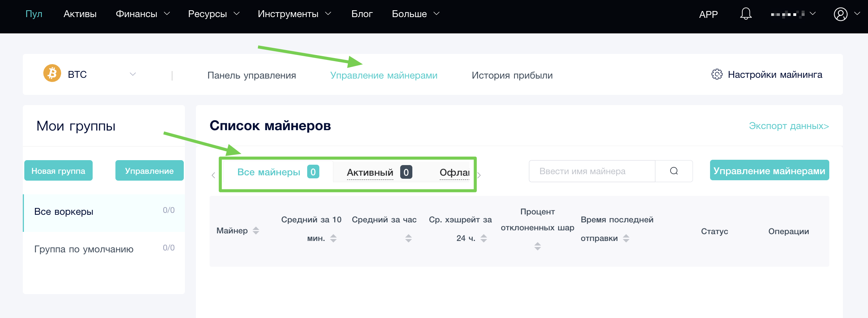Screen dimensions: 868x318
Task: Click Список майнеров heading
Action: [270, 126]
